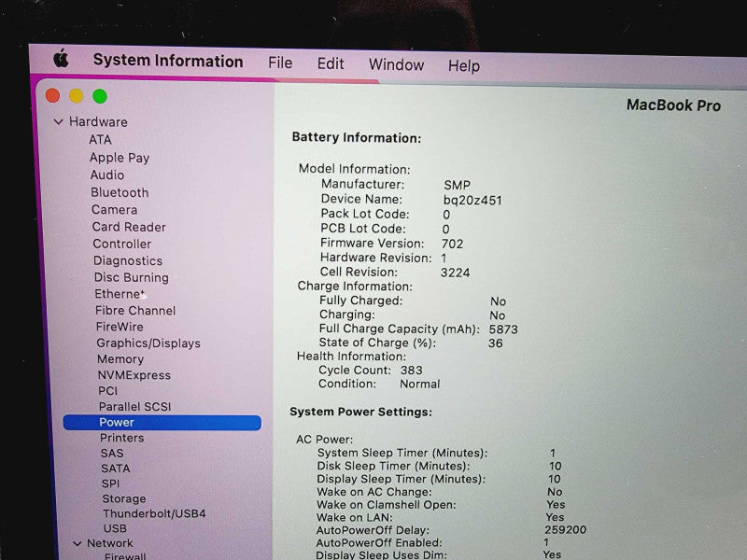
Task: Select Graphics/Displays in the sidebar
Action: click(x=148, y=343)
